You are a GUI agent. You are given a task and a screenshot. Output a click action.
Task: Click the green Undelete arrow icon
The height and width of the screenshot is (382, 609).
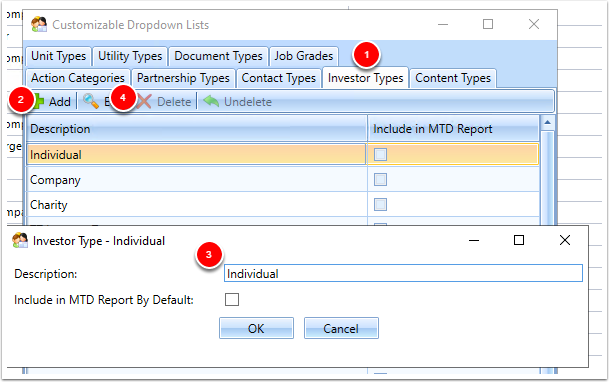point(211,101)
